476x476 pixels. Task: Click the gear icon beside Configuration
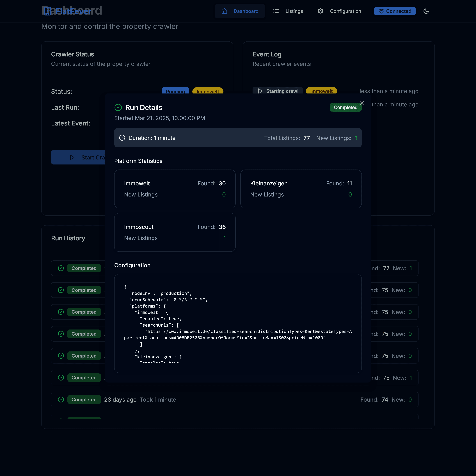321,11
